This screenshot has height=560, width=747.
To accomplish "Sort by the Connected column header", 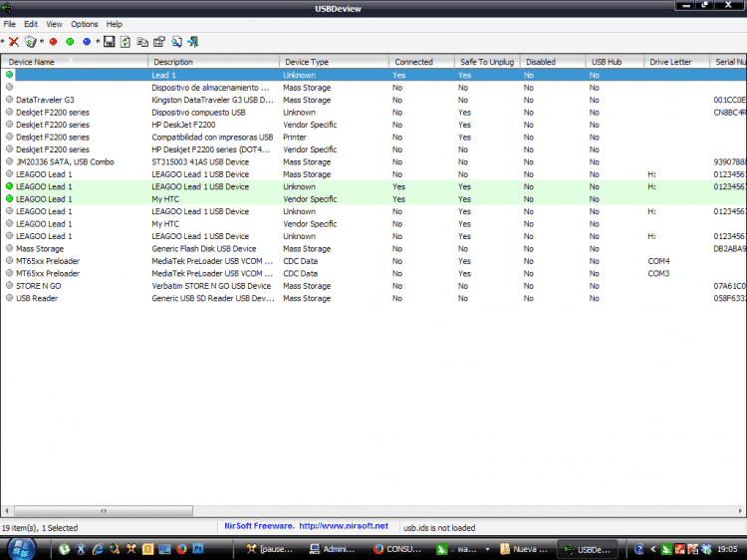I will click(x=421, y=62).
